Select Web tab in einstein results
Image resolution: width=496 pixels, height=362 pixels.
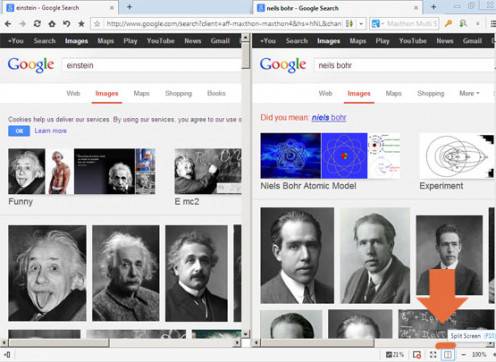coord(73,93)
